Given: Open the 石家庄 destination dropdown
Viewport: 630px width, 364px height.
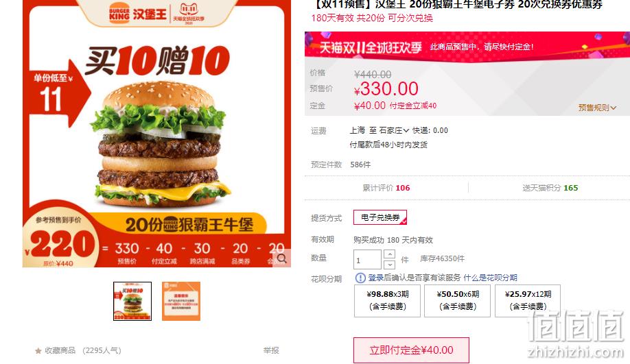Looking at the screenshot, I should [394, 130].
